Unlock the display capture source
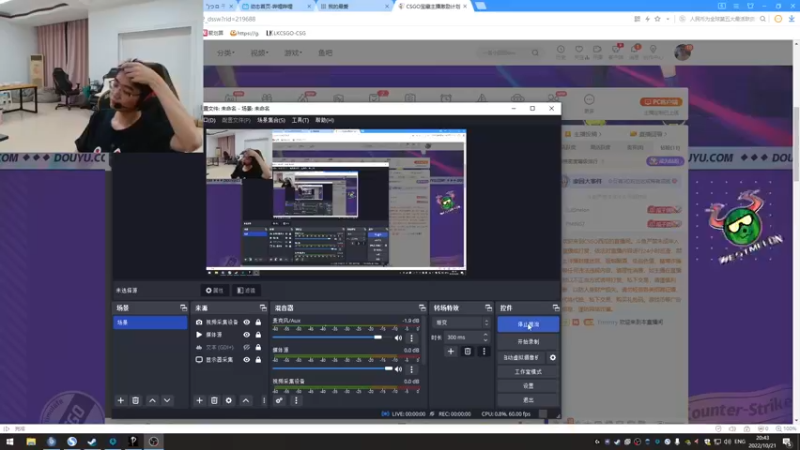The image size is (800, 450). [258, 360]
